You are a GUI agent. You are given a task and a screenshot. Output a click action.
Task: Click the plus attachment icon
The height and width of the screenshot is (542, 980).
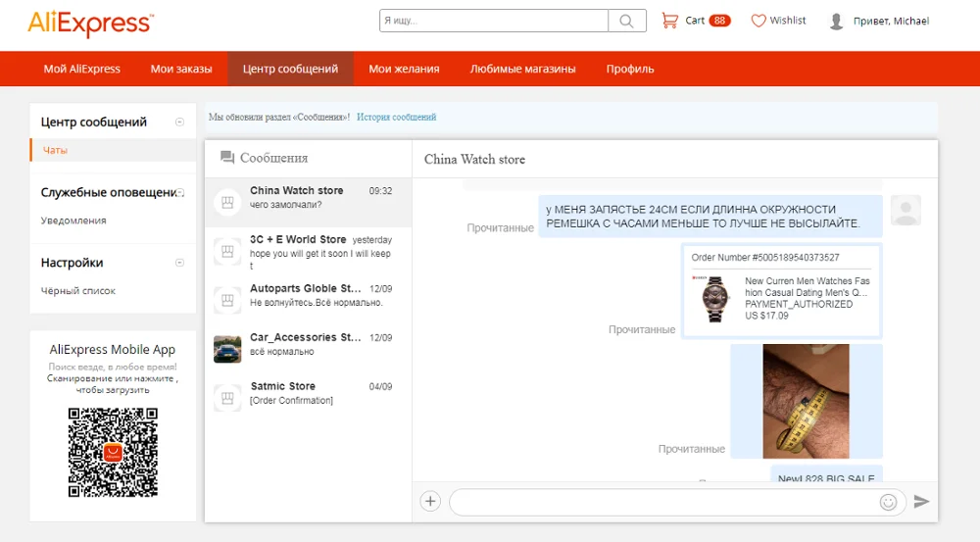click(x=430, y=502)
